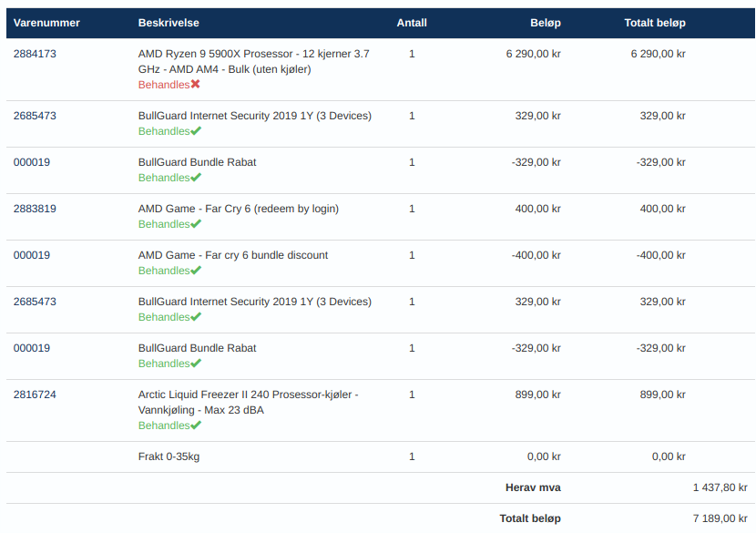
Task: Click the Antall value 1 in the Arctic row
Action: click(412, 395)
